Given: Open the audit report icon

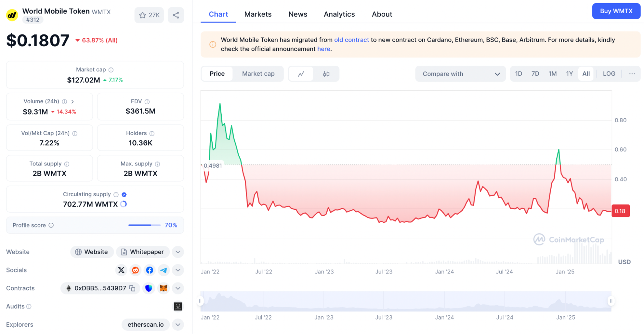Looking at the screenshot, I should click(178, 307).
